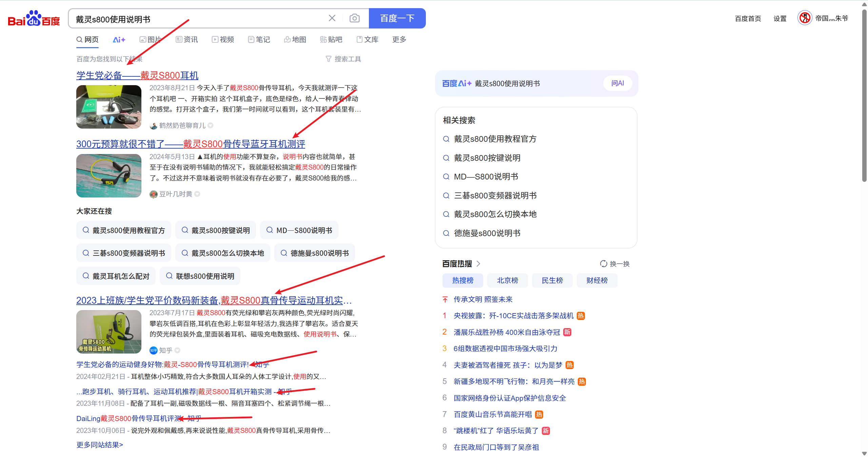Open DaiLing戴灵S800骨传导耳机评测 link
This screenshot has height=457, width=868.
[x=139, y=419]
